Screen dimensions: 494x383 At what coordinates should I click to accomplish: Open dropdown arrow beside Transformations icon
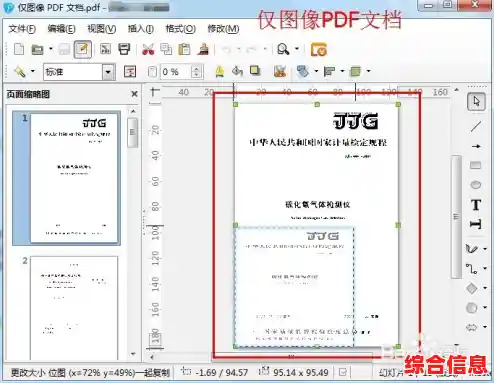pos(316,71)
